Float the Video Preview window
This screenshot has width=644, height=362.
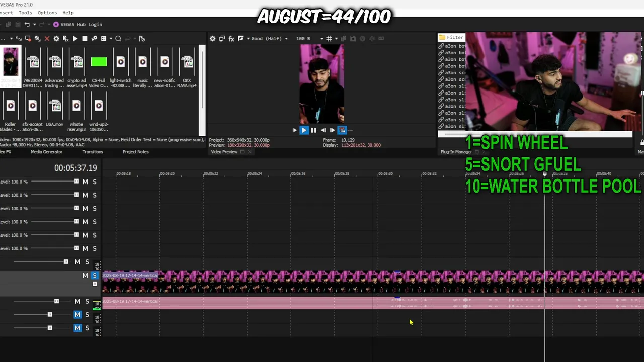242,152
